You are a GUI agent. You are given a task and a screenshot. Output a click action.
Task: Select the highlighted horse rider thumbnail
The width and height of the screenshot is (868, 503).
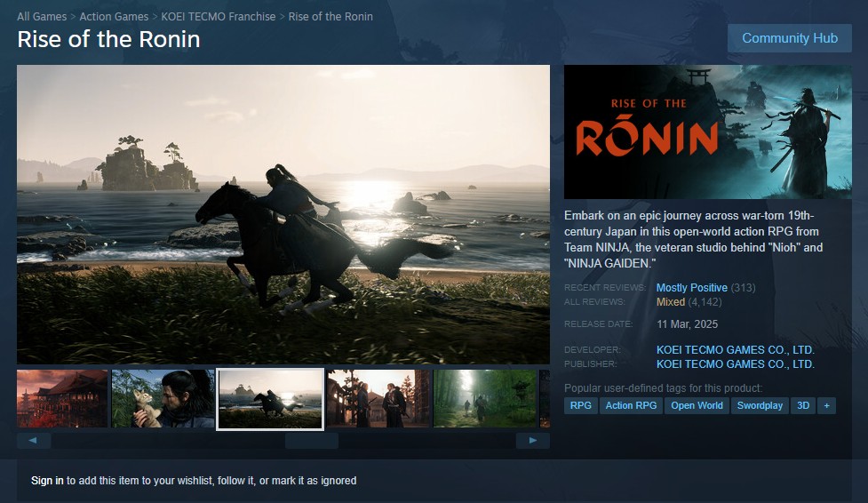[270, 399]
